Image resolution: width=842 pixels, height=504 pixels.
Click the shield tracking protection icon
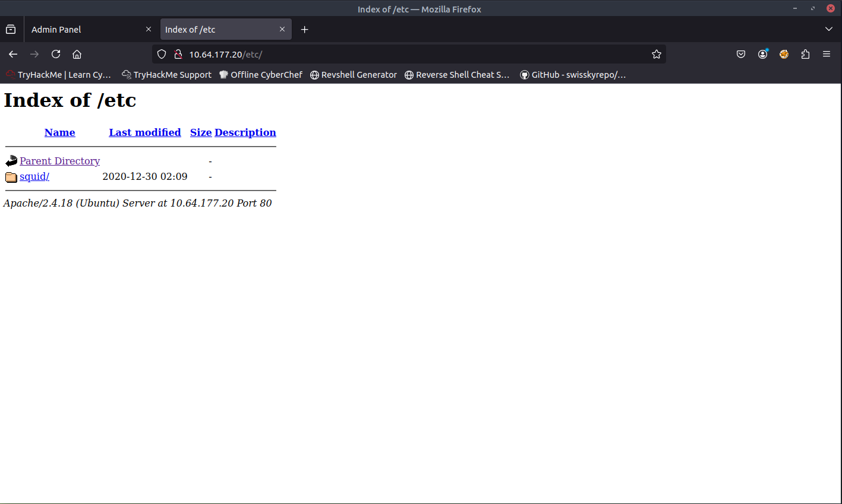[162, 54]
